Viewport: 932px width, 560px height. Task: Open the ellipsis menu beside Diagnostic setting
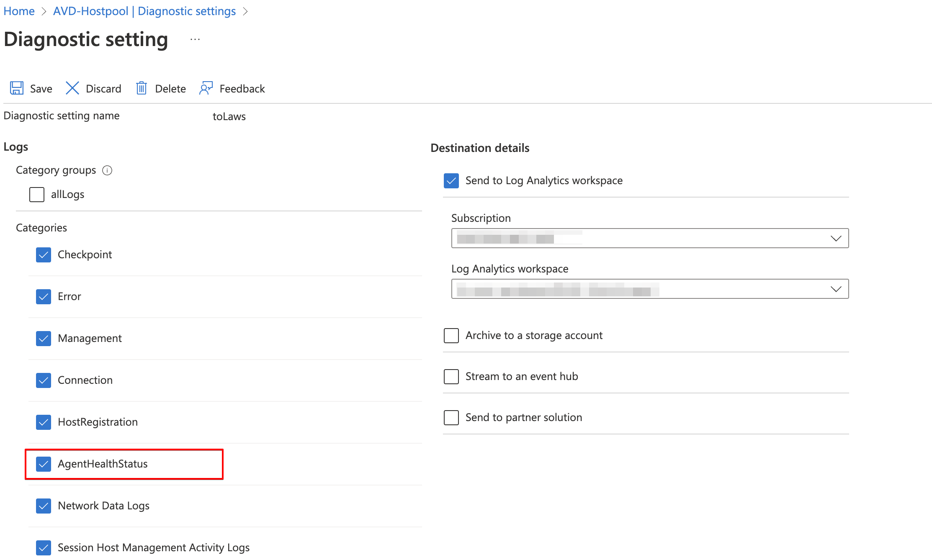coord(195,40)
